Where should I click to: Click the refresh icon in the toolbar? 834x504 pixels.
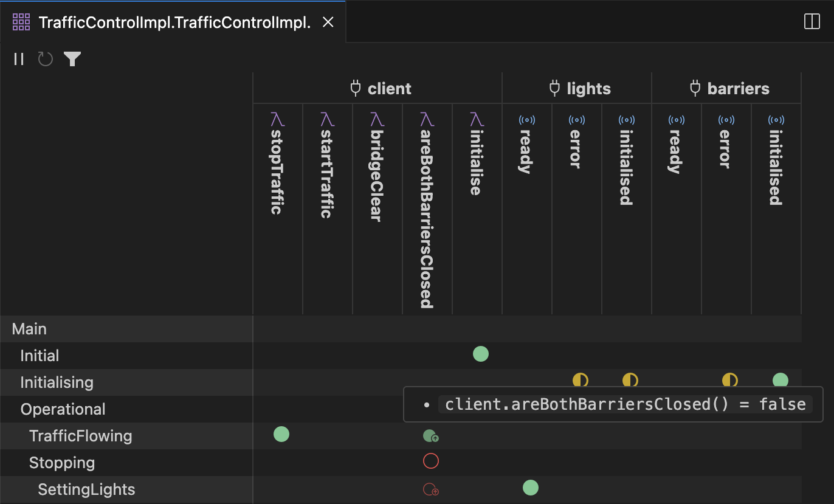(x=46, y=59)
